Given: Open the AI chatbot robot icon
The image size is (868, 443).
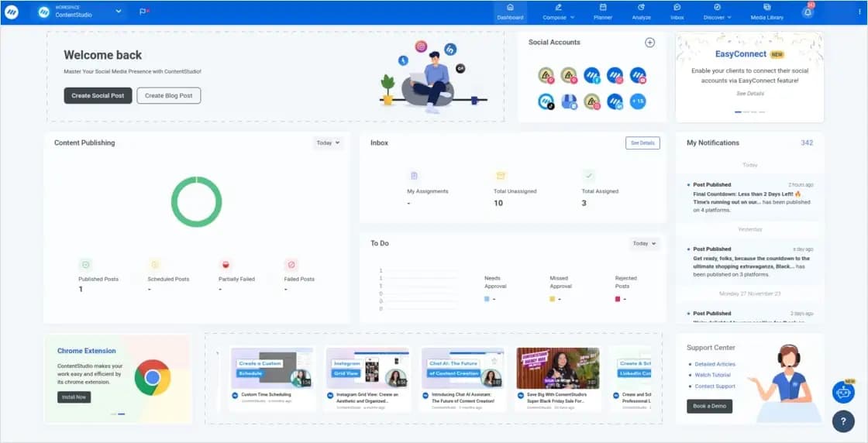Looking at the screenshot, I should click(843, 392).
